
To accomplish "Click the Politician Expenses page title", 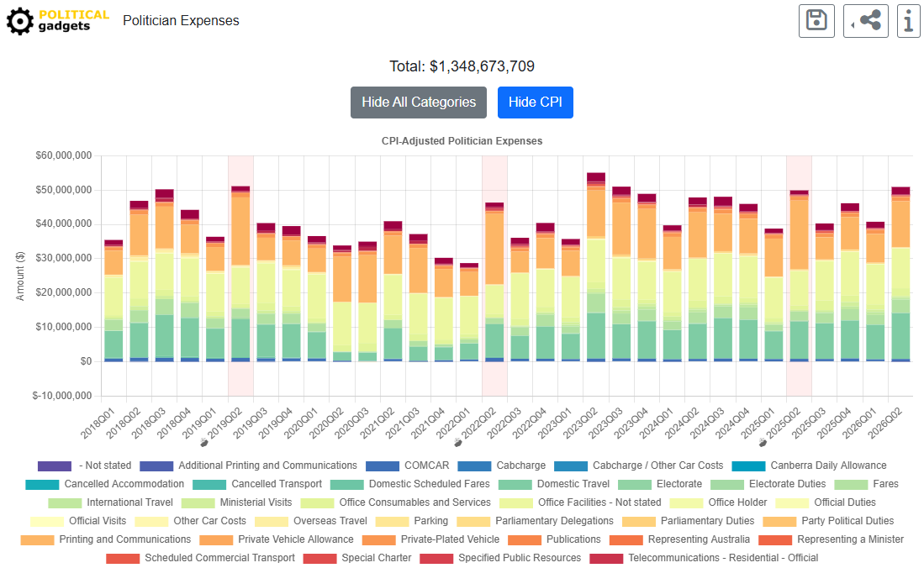I will [181, 21].
